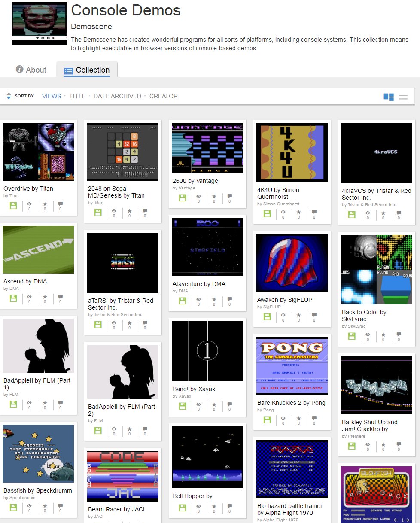Click the sort direction arrows icon

(x=9, y=96)
